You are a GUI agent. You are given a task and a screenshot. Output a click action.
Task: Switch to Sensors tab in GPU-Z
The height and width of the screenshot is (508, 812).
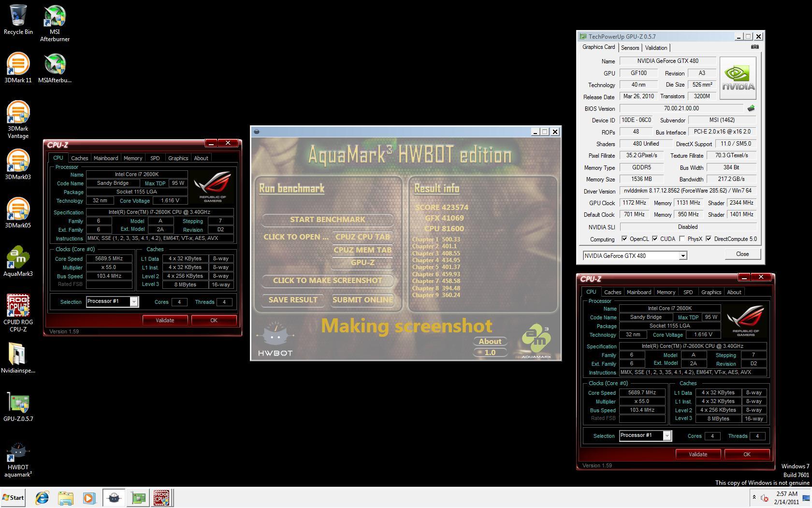[630, 47]
